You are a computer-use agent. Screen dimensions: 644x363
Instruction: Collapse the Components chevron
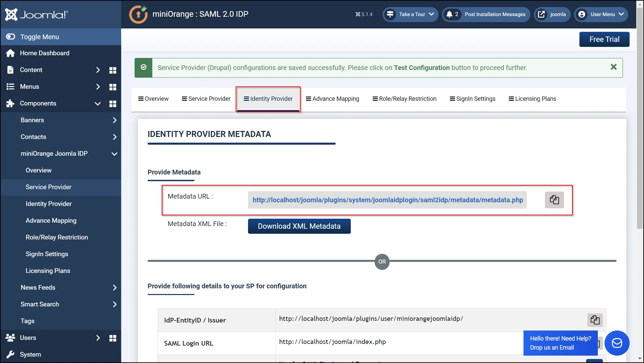(x=98, y=103)
